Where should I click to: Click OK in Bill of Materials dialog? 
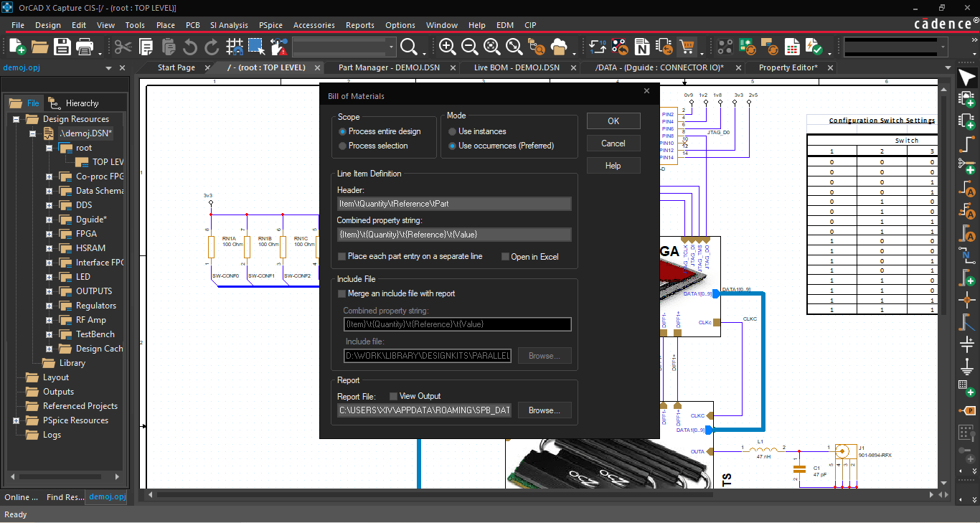[x=613, y=121]
